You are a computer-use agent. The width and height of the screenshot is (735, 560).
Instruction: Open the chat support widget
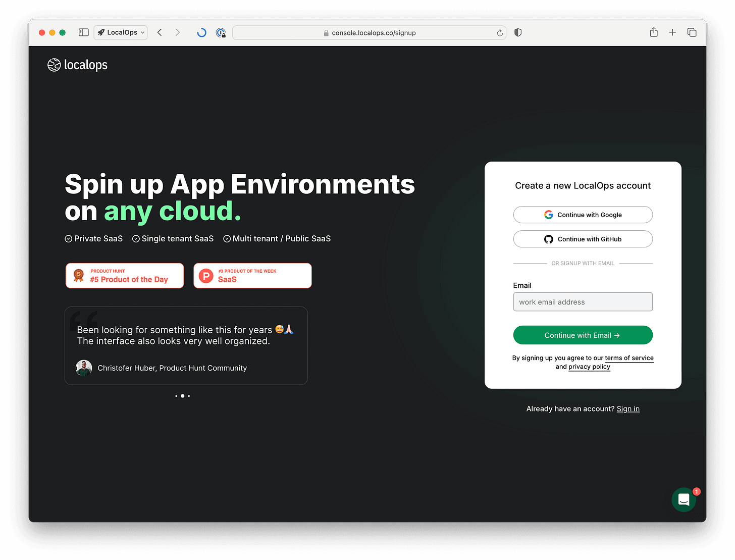[684, 500]
